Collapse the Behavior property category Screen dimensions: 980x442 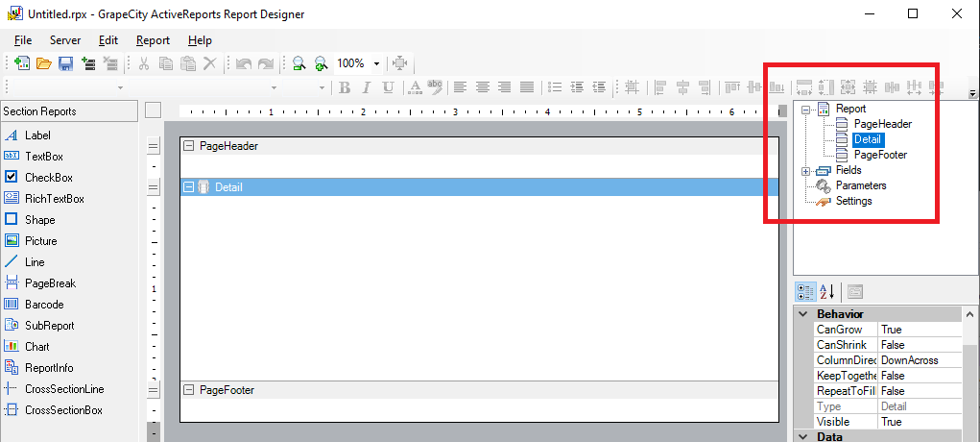coord(802,314)
